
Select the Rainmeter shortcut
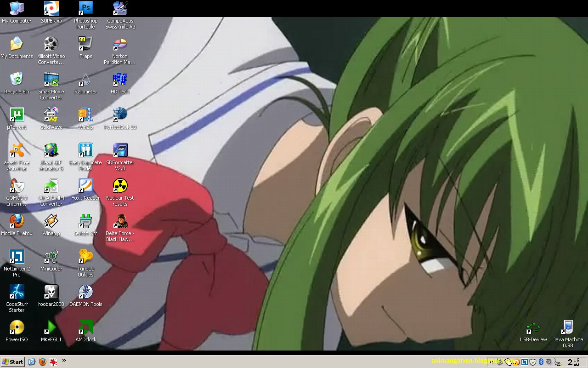click(85, 83)
